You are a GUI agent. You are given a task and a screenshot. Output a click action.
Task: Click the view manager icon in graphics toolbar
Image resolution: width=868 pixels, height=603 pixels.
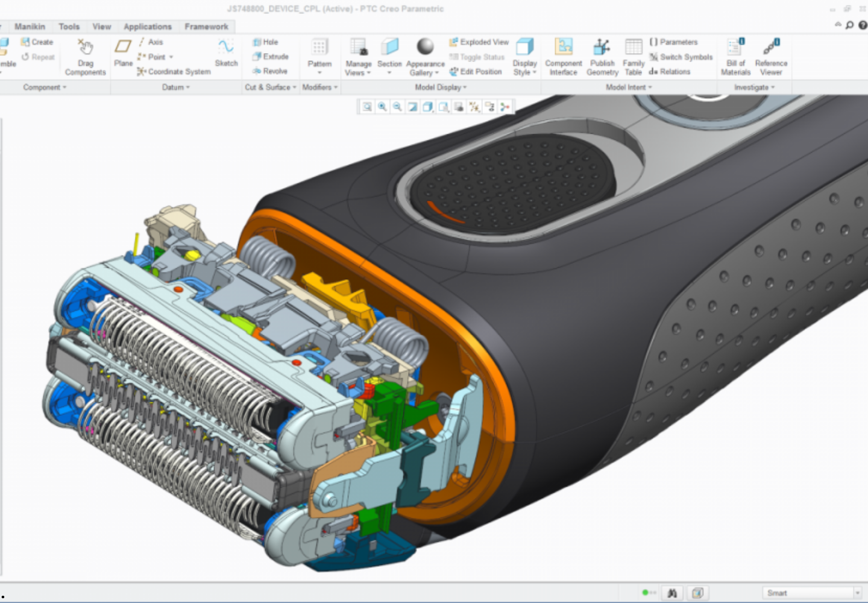[459, 107]
